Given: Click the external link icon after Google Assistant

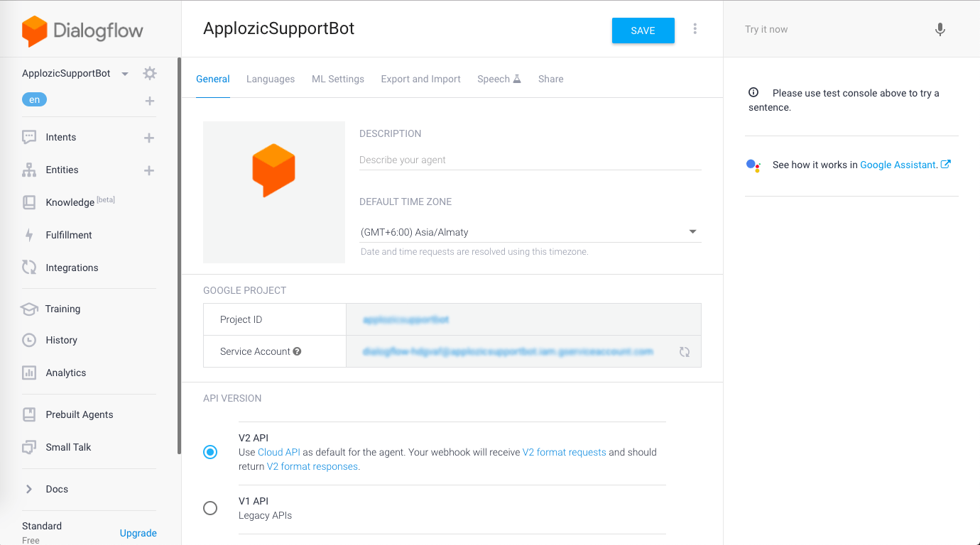Looking at the screenshot, I should click(x=946, y=164).
